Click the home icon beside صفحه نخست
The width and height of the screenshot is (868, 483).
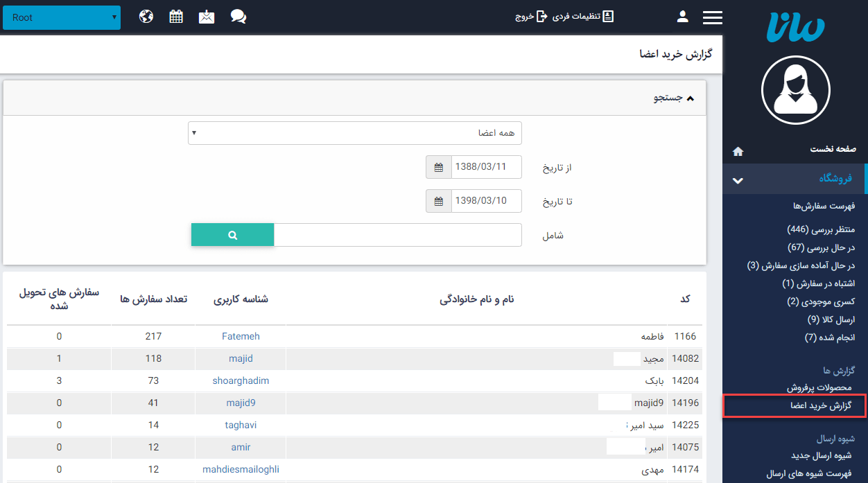738,150
